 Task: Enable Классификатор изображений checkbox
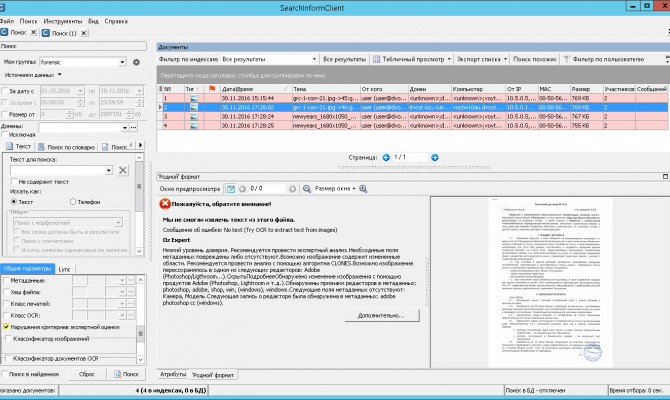point(8,338)
